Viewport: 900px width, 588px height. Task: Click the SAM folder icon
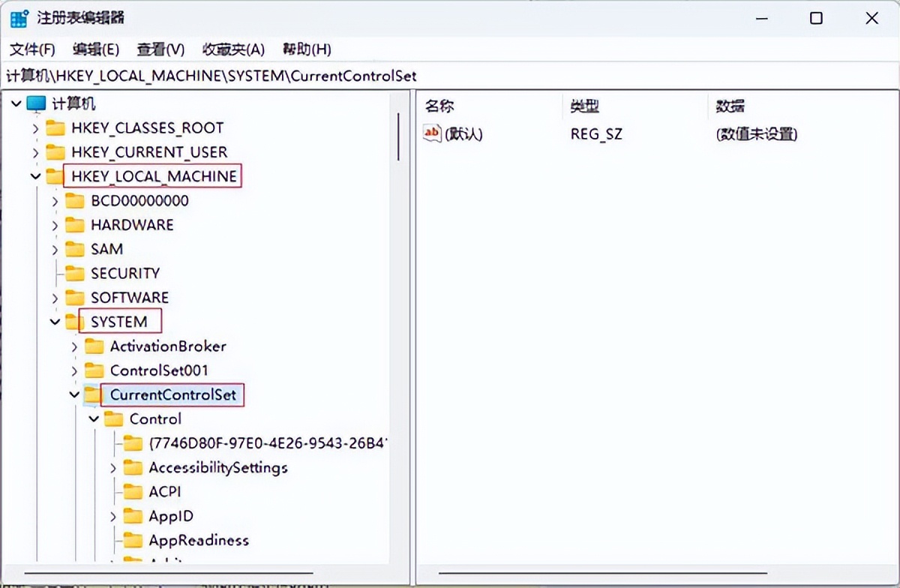tap(74, 249)
